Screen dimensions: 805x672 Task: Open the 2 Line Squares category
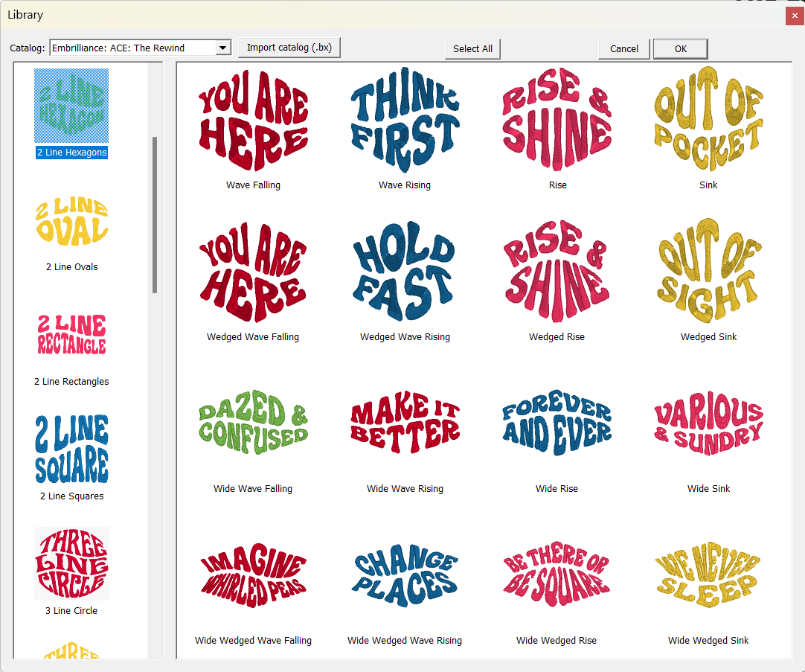coord(71,448)
